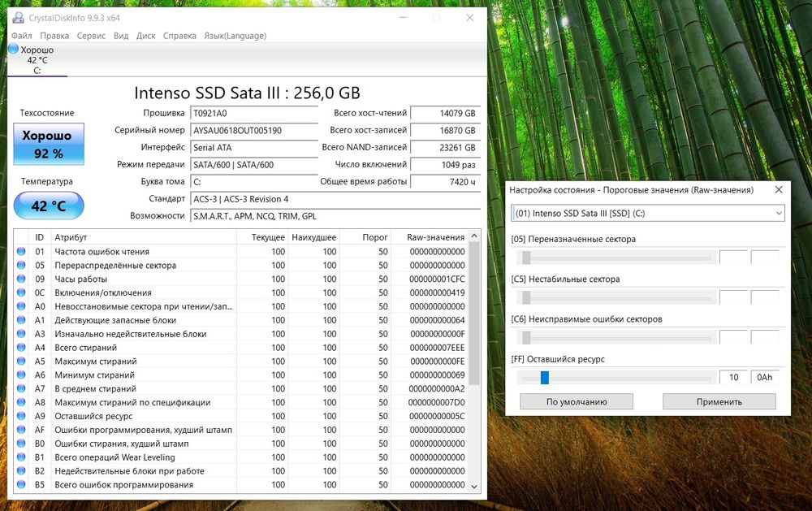Click the Применить button
The height and width of the screenshot is (511, 812).
719,401
